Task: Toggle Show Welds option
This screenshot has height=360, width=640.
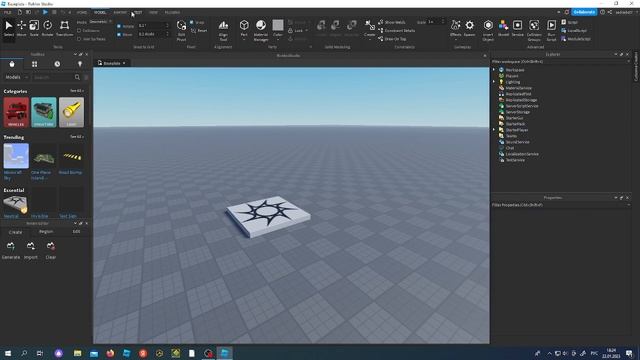Action: coord(392,22)
